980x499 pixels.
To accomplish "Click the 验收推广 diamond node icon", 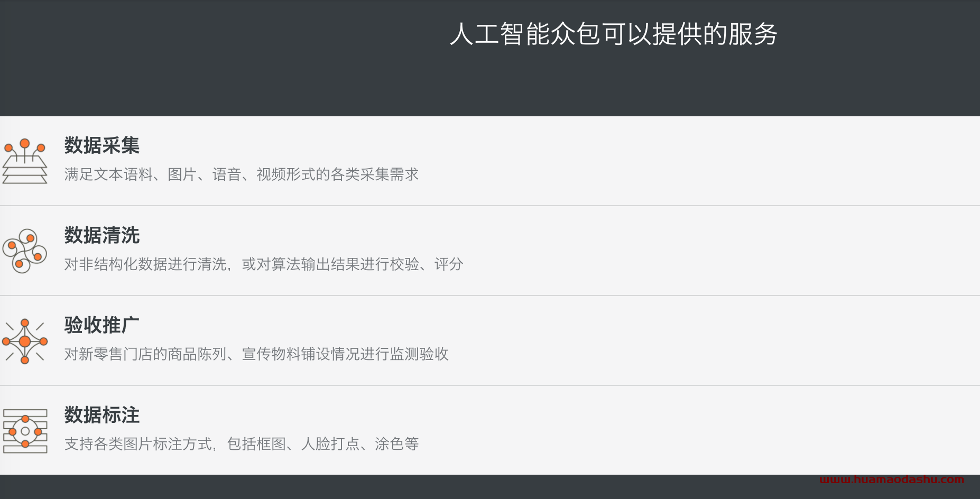I will [x=25, y=341].
